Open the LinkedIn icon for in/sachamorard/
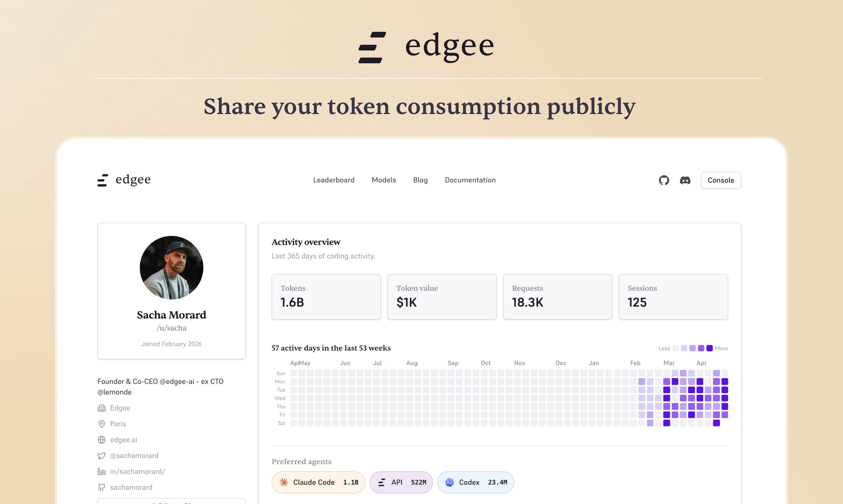The width and height of the screenshot is (843, 504). [102, 472]
